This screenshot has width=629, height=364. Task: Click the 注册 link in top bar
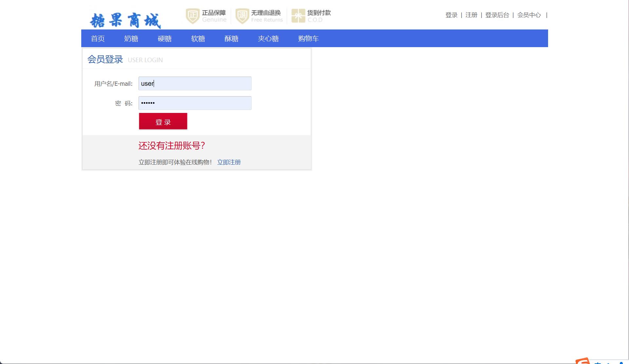pos(471,15)
